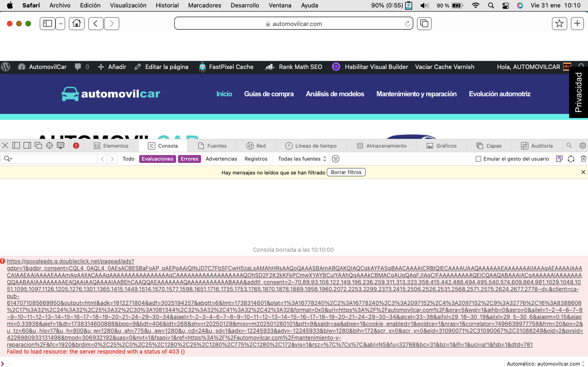Viewport: 588px width, 367px height.
Task: Open Evolución automotriz nav link
Action: (500, 94)
